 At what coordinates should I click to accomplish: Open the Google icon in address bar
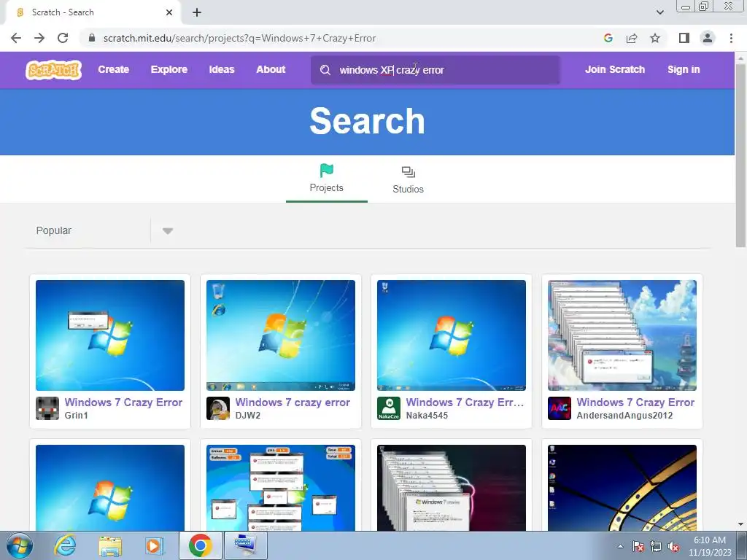coord(608,38)
